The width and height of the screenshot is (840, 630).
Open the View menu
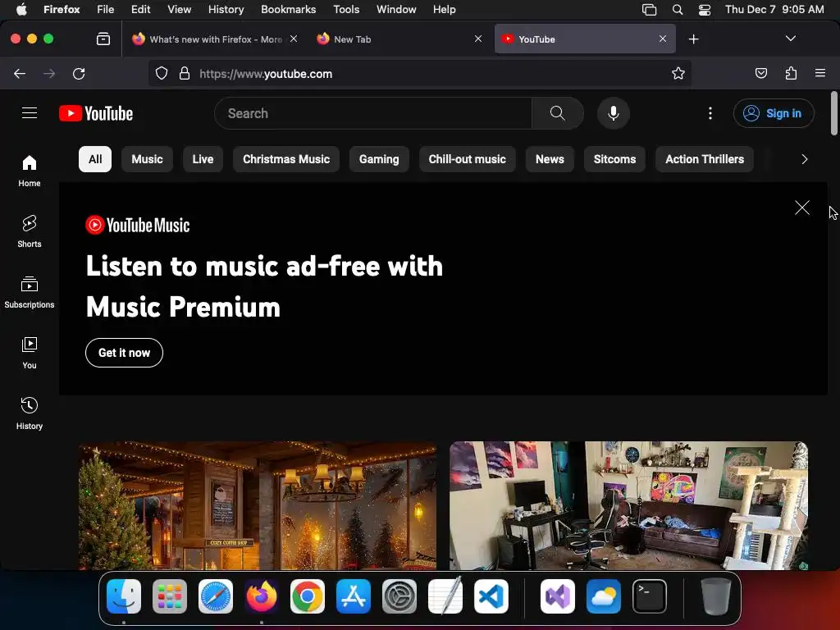[x=179, y=9]
